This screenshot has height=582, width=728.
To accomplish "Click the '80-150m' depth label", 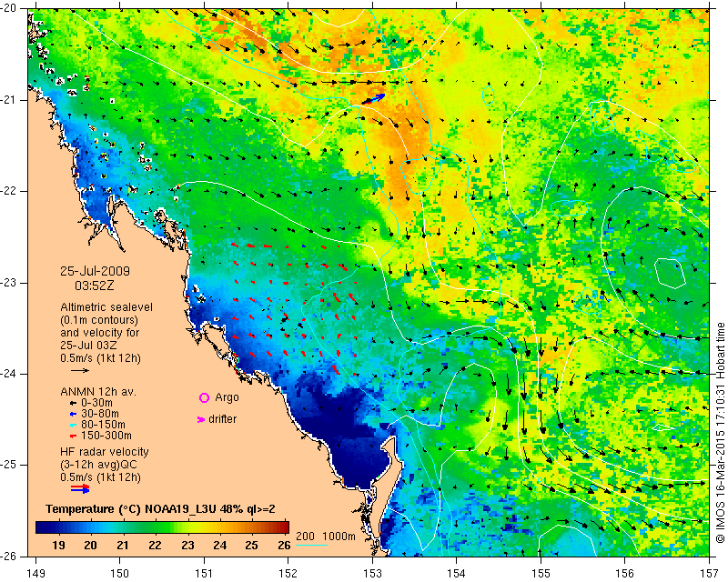I will pos(103,424).
